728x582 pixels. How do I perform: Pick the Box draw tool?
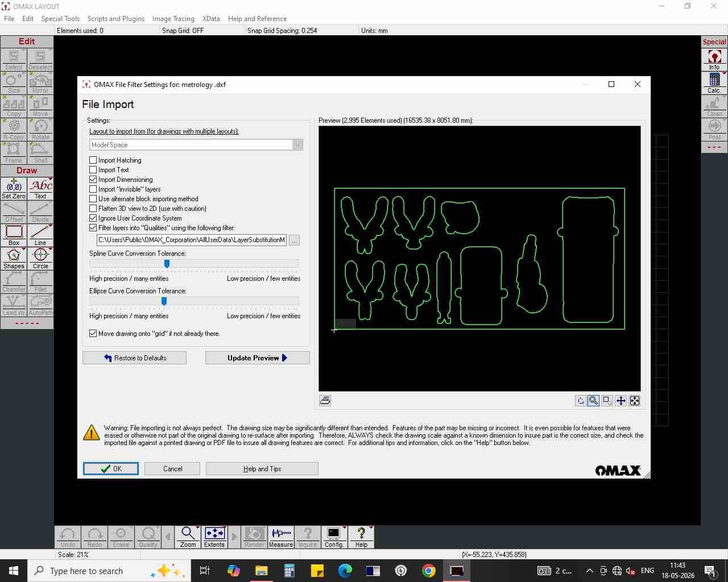[14, 235]
